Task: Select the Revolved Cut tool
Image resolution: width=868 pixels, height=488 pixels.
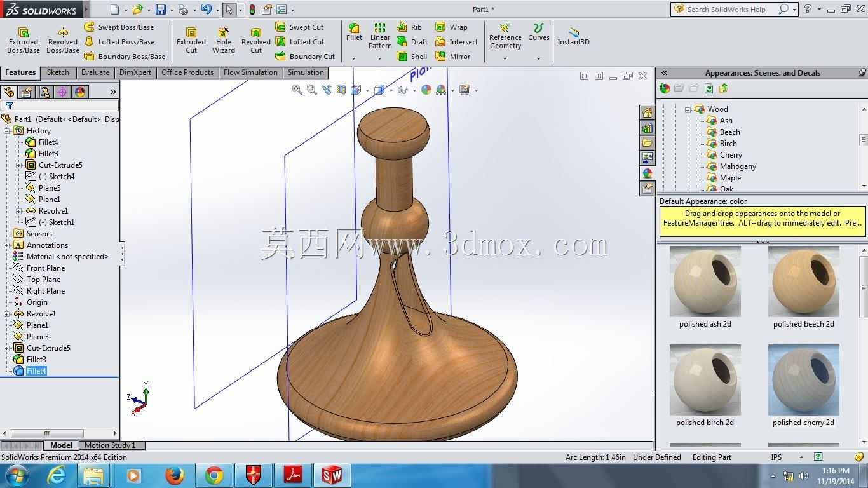Action: point(256,41)
